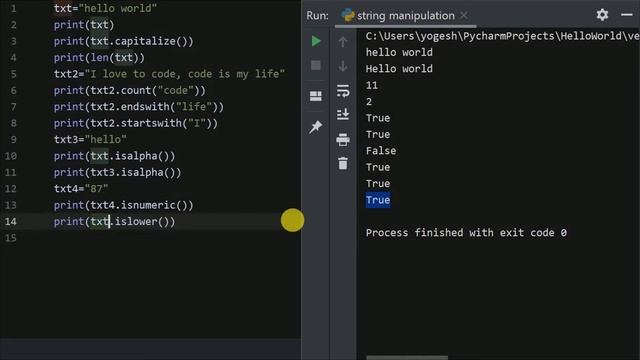Viewport: 640px width, 360px height.
Task: Click print(txt) on line 2
Action: (84, 25)
